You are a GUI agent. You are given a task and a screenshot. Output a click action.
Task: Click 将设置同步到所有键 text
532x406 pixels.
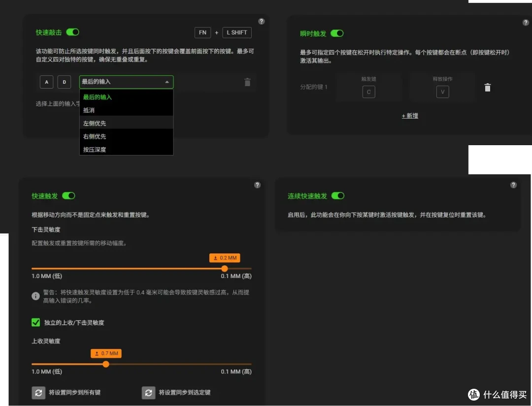tap(75, 392)
